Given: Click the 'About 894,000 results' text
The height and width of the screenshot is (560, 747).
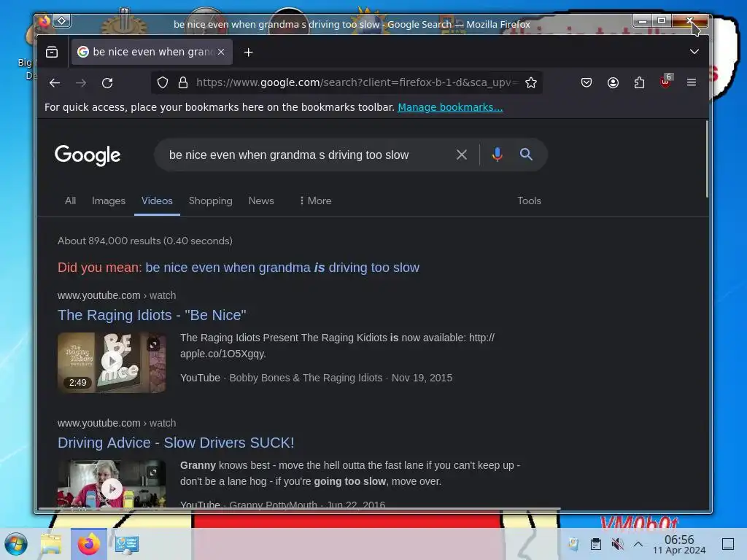Looking at the screenshot, I should (145, 241).
